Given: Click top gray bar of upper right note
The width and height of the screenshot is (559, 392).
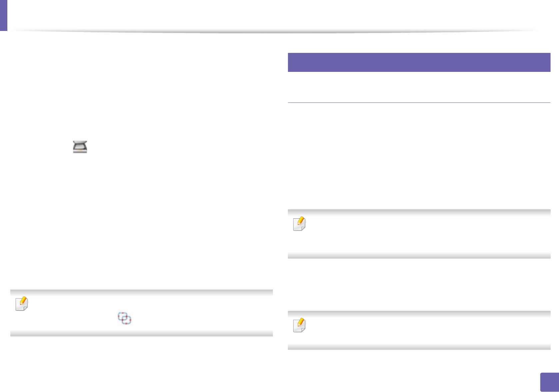Looking at the screenshot, I should (419, 212).
